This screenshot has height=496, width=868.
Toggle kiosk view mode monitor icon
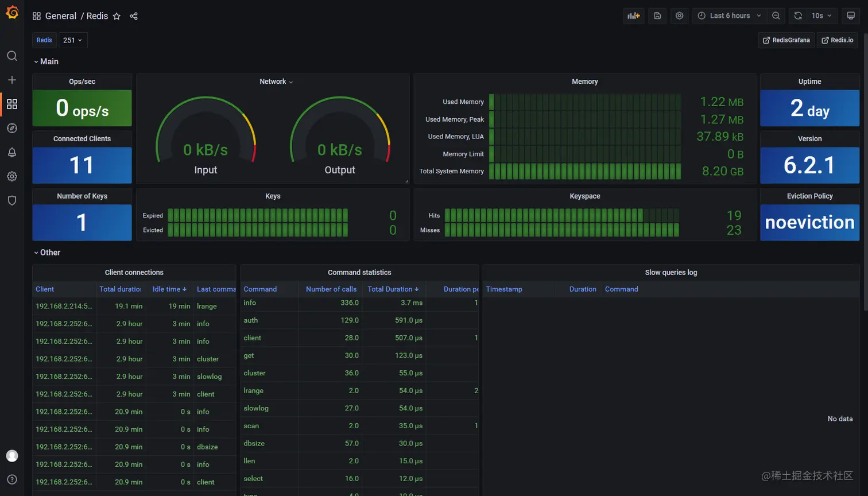tap(851, 16)
